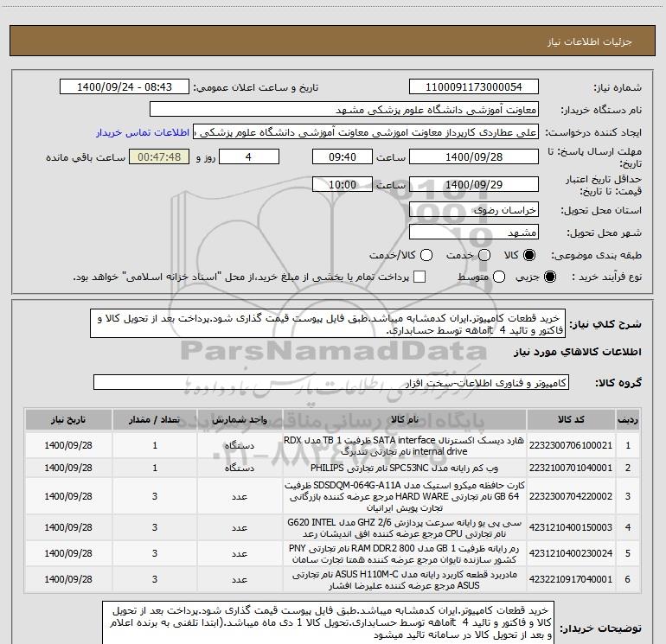Click the G620 INTEL CPU item name

pos(405,527)
